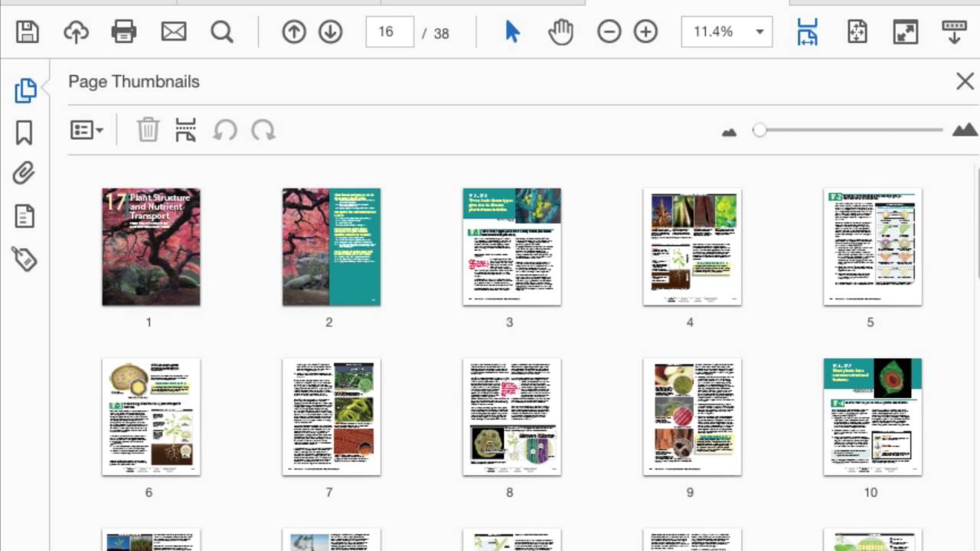Toggle the Page Thumbnails sidebar icon
This screenshot has width=980, height=551.
tap(25, 90)
